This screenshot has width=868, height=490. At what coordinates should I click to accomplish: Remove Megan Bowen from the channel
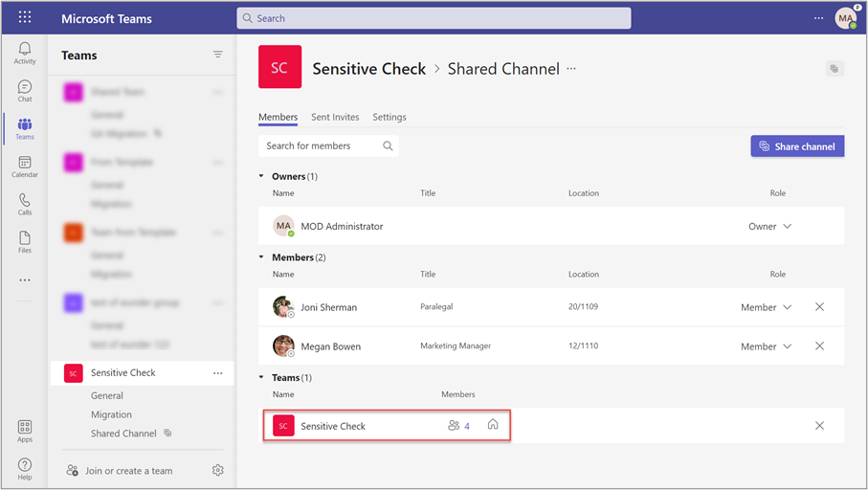coord(819,346)
